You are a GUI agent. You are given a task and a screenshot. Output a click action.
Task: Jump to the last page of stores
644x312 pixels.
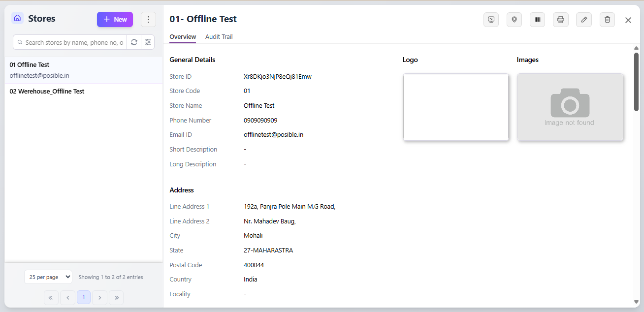[116, 297]
